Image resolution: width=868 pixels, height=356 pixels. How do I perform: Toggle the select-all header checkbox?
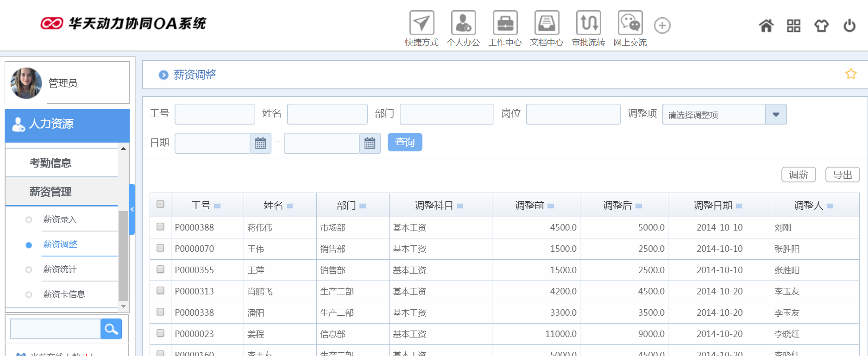tap(160, 204)
